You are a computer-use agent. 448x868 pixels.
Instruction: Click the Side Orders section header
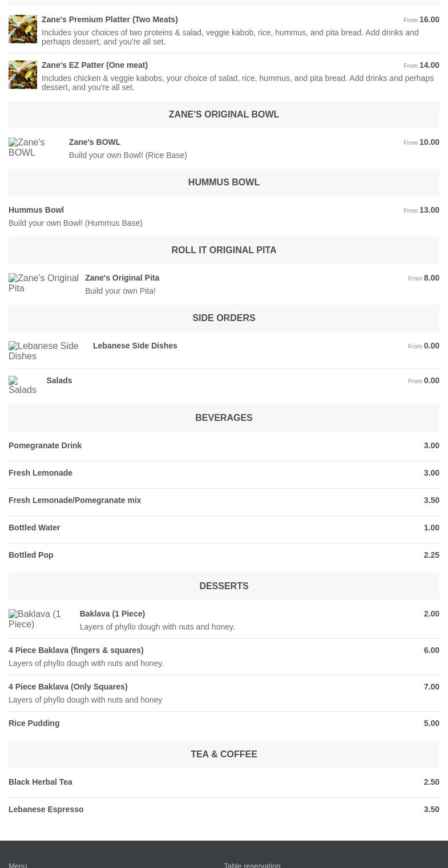(224, 318)
